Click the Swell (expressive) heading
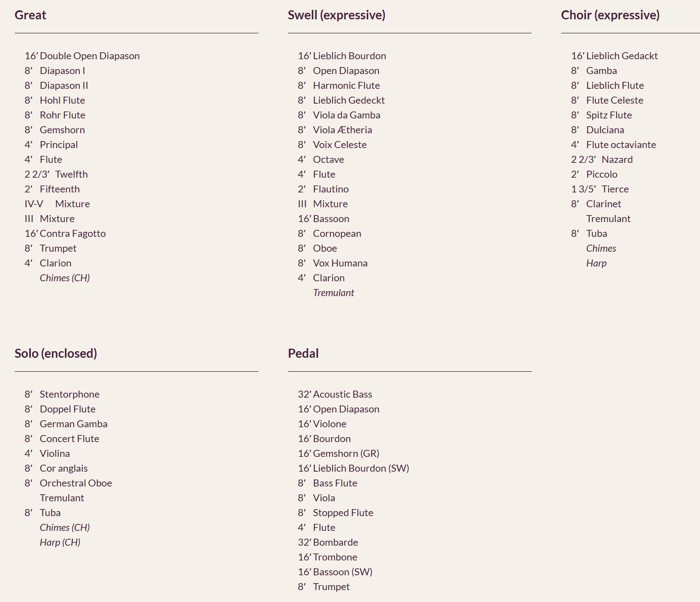Screen dimensions: 700x602 pyautogui.click(x=336, y=15)
